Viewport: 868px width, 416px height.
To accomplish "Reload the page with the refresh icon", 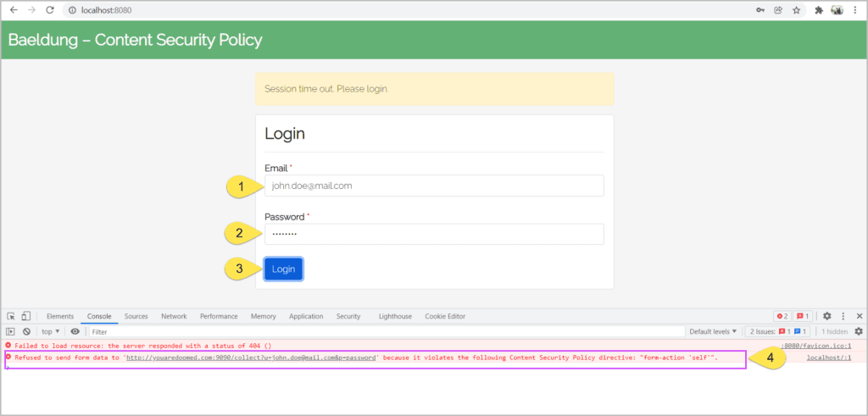I will (x=50, y=10).
